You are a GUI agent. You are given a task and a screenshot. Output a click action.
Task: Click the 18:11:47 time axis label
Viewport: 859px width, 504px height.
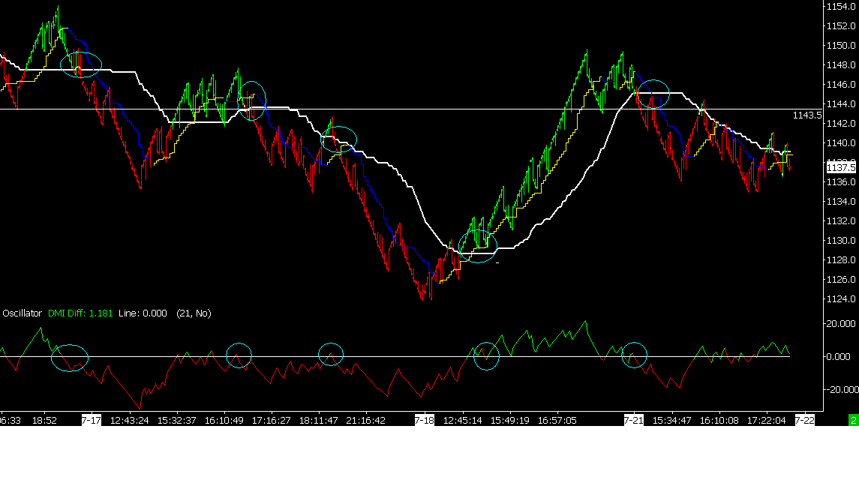click(318, 421)
